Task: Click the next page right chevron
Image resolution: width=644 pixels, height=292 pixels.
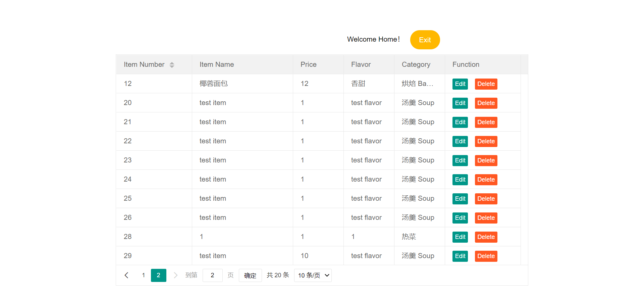Action: (x=175, y=275)
